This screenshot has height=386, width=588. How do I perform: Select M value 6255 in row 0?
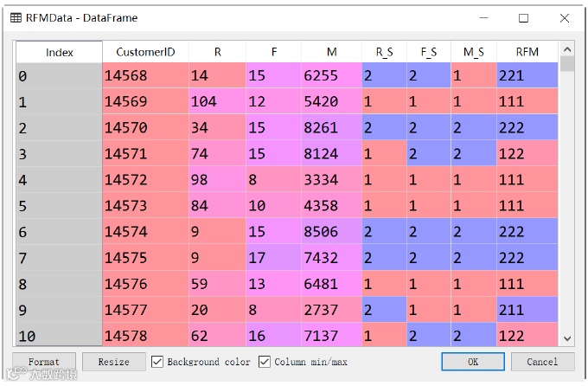click(331, 75)
